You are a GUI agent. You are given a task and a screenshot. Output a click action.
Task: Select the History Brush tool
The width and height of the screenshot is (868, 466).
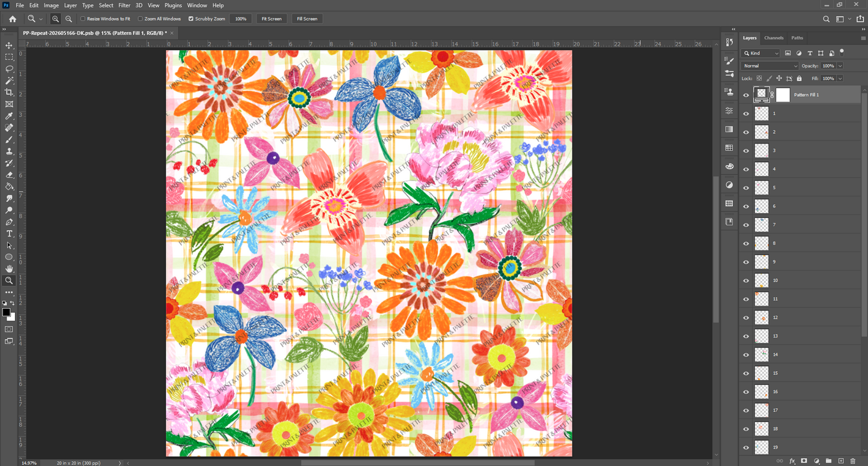click(9, 163)
